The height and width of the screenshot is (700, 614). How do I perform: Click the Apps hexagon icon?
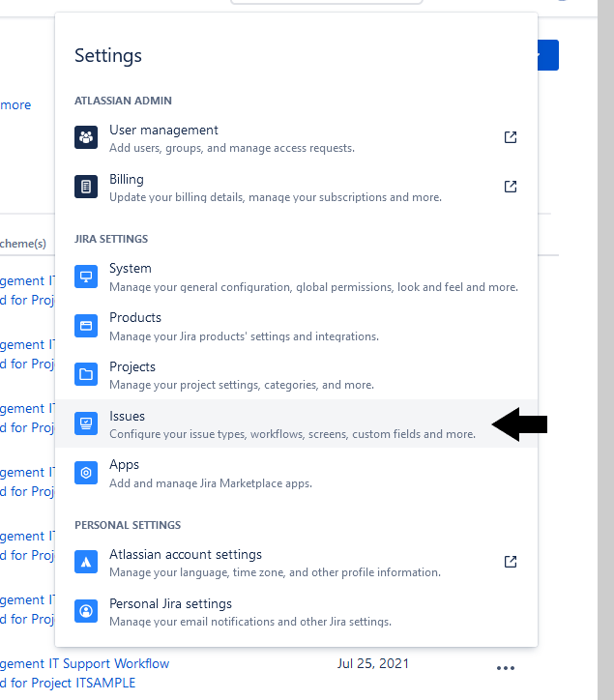(86, 473)
